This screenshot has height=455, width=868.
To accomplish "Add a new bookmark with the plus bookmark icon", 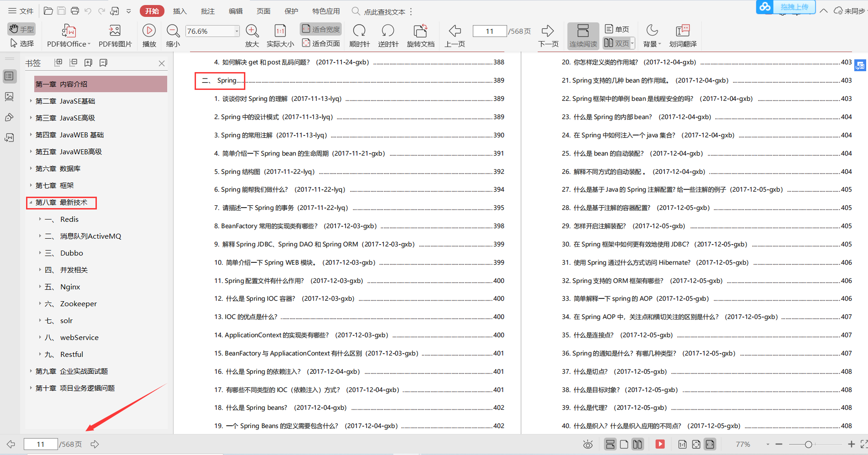I will (x=88, y=63).
